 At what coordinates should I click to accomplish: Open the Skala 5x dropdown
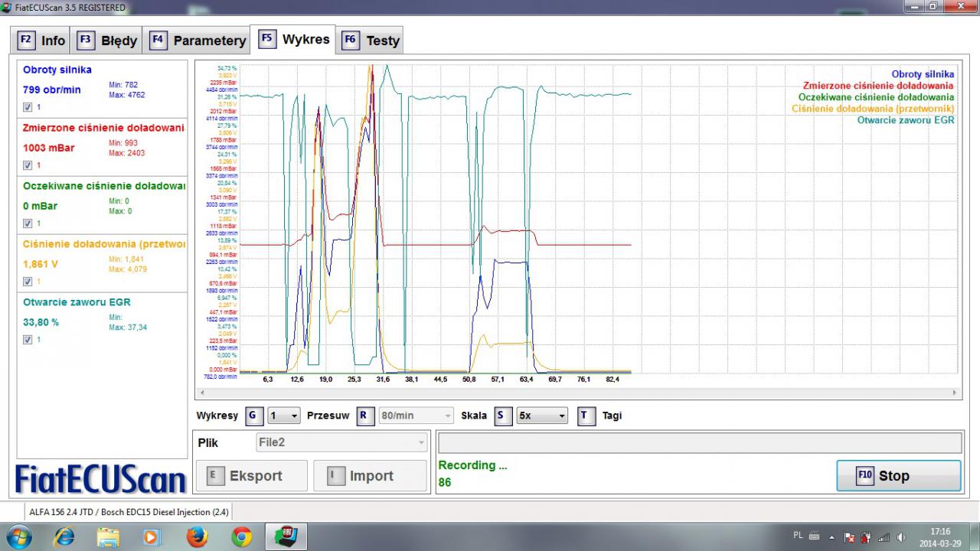(542, 416)
